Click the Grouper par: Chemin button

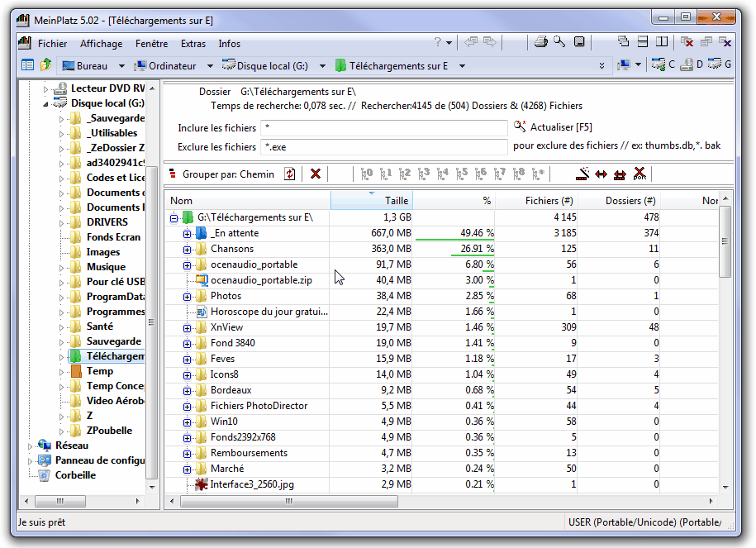point(221,174)
